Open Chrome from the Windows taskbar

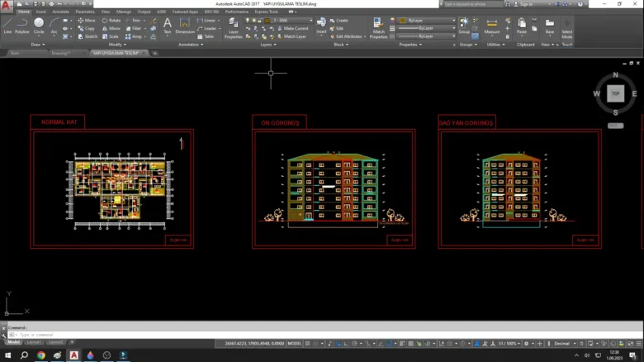[41, 355]
